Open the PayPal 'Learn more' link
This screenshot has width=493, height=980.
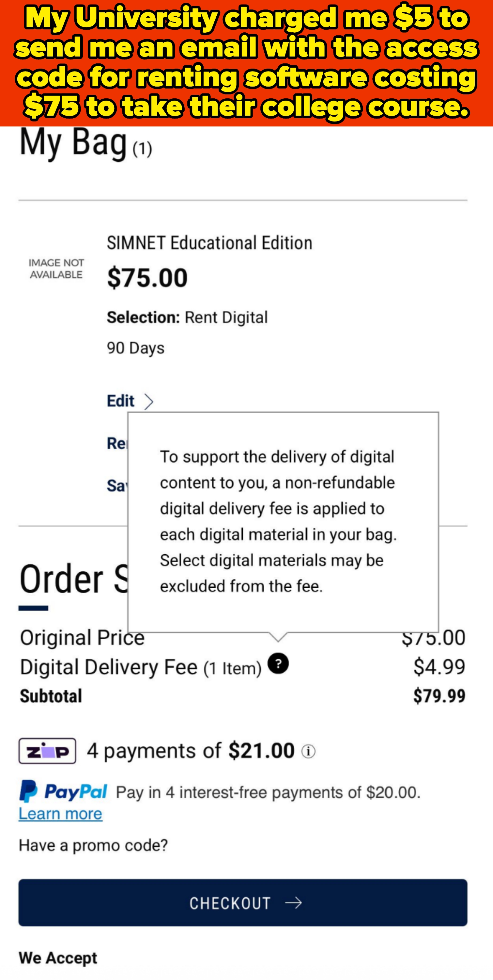click(60, 814)
